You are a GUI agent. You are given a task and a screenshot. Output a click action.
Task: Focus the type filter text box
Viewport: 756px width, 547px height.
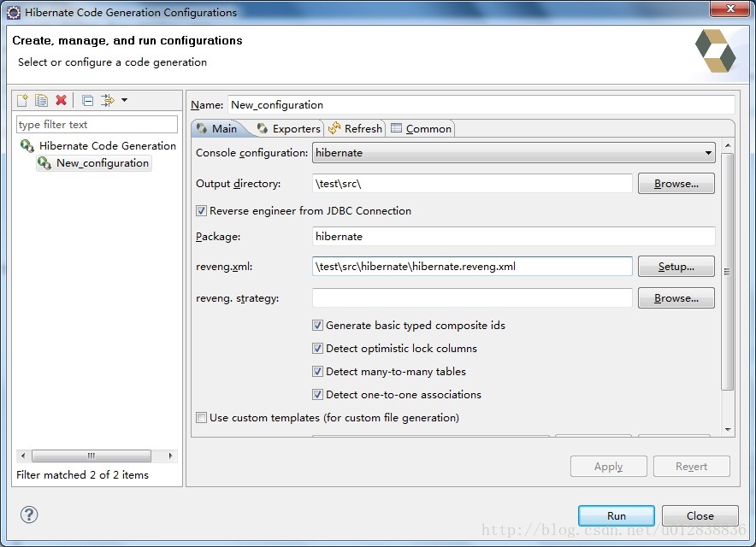(97, 124)
